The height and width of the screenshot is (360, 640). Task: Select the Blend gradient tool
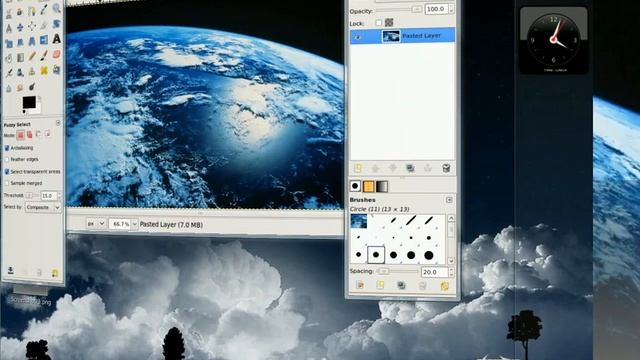point(20,58)
